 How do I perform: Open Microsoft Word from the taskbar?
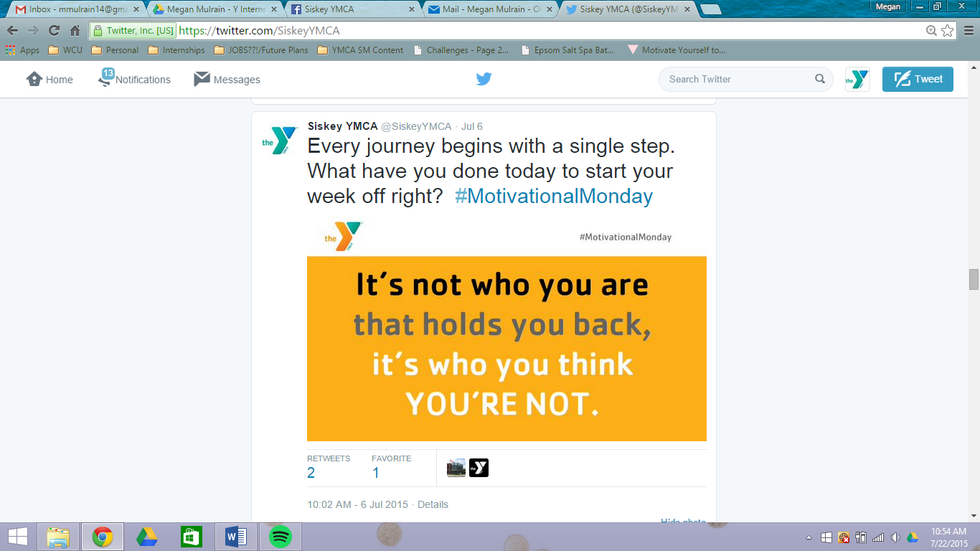coord(236,537)
